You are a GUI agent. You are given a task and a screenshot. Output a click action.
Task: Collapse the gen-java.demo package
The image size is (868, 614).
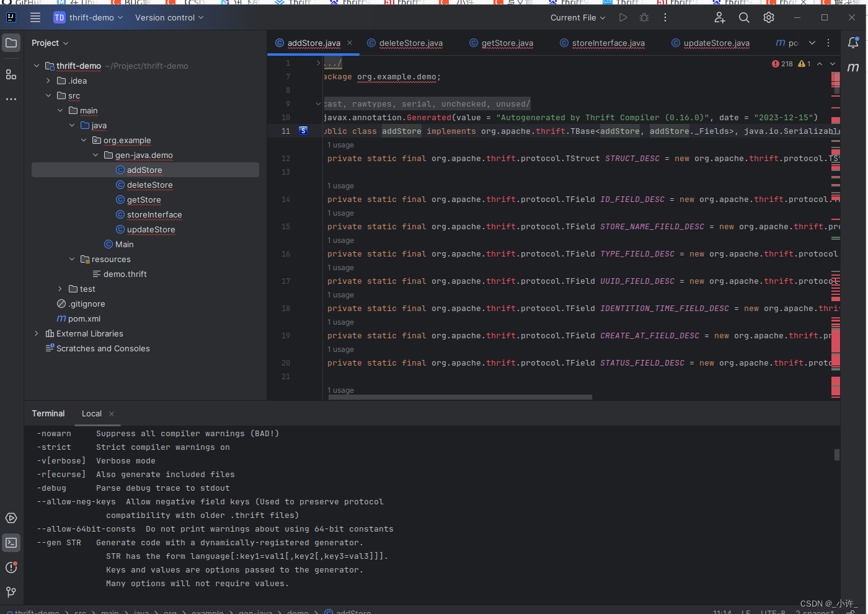(x=95, y=155)
